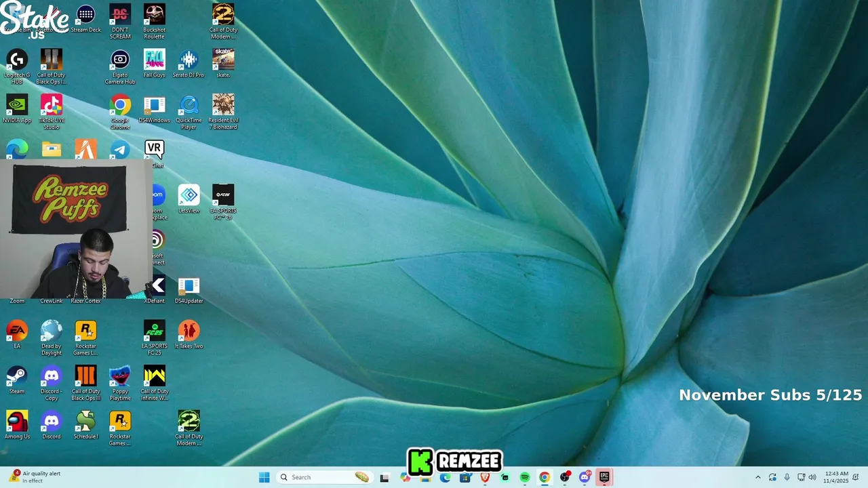Select the Discord - Copy shortcut
This screenshot has width=868, height=488.
[x=52, y=384]
